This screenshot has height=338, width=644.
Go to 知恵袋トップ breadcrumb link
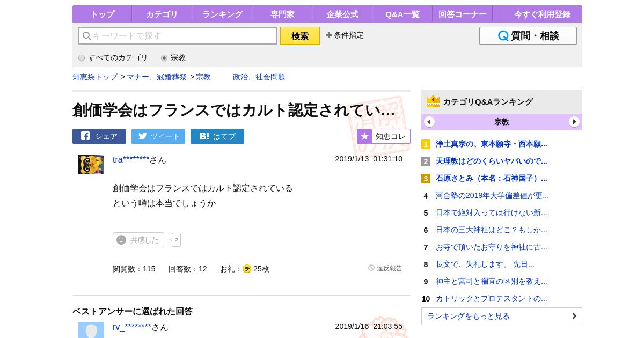pyautogui.click(x=95, y=77)
